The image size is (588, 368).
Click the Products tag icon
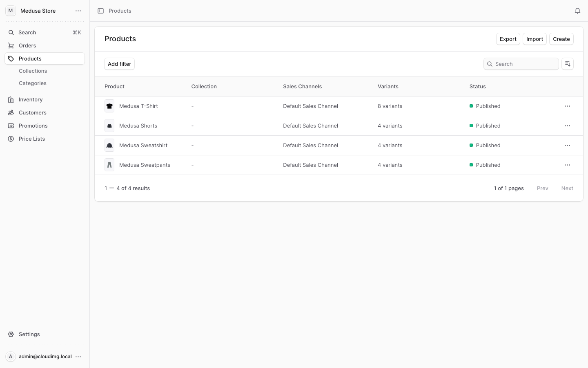click(x=11, y=58)
